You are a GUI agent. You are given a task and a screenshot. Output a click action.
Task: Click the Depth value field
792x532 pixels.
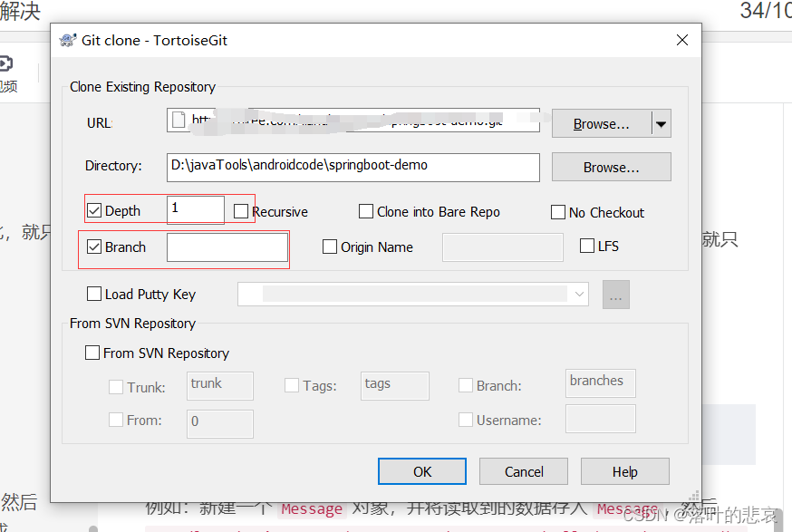[x=196, y=209]
